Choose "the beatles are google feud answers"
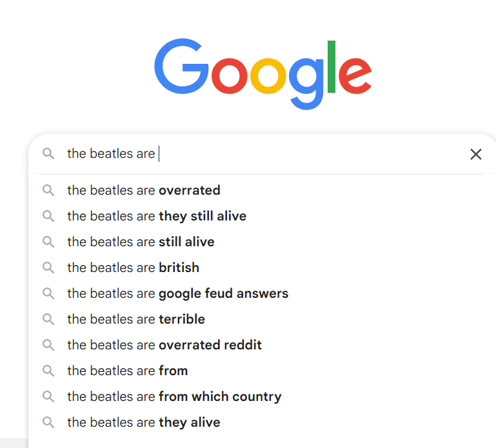496x448 pixels. coord(177,293)
